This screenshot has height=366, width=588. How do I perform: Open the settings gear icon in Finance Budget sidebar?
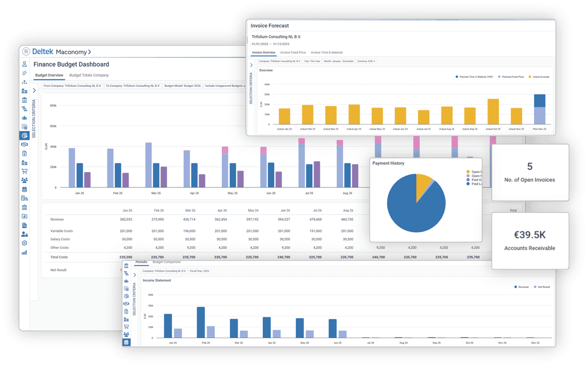(24, 243)
